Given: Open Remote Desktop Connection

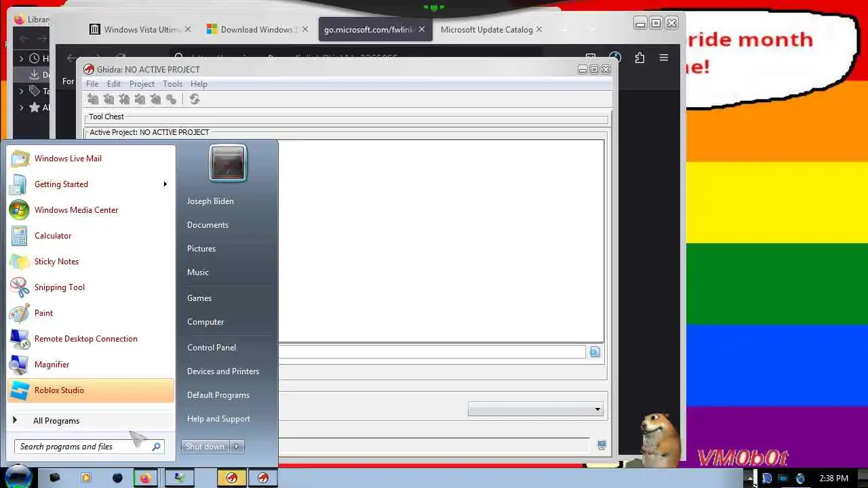Looking at the screenshot, I should point(90,339).
